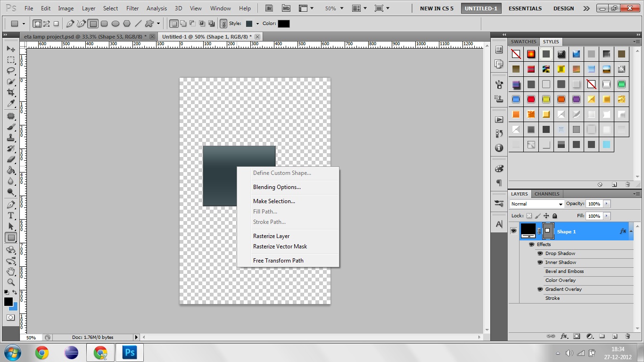
Task: Add a layer mask from the Layers panel
Action: point(577,337)
